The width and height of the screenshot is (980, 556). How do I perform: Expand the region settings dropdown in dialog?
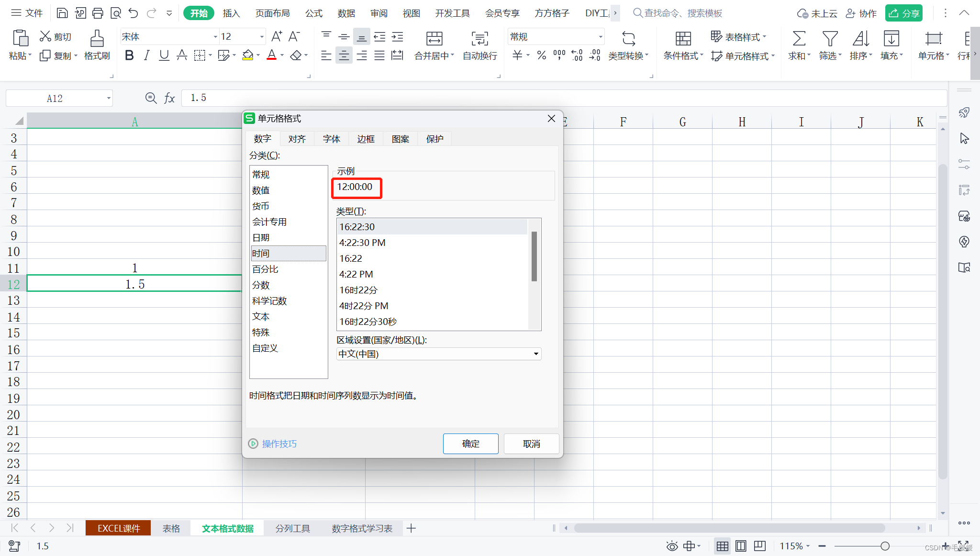536,354
